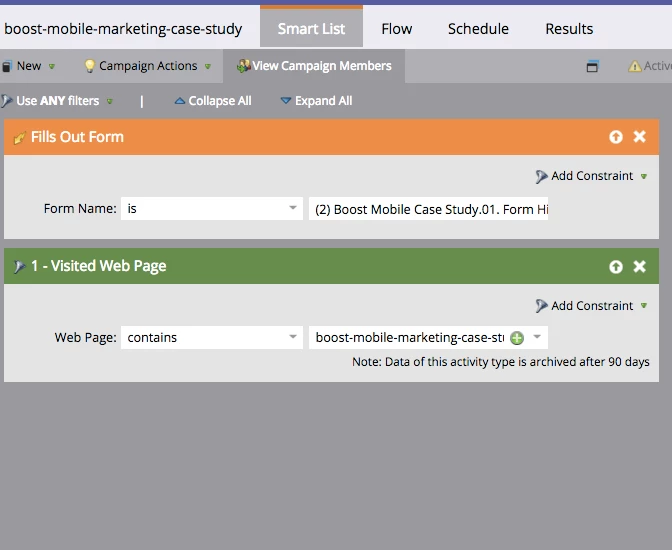The image size is (672, 550).
Task: Open the New menu
Action: tap(29, 66)
